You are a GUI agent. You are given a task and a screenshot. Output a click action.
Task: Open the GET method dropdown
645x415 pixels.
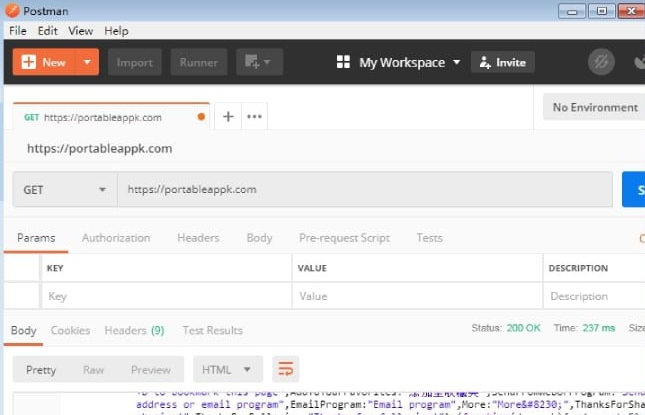pos(65,190)
